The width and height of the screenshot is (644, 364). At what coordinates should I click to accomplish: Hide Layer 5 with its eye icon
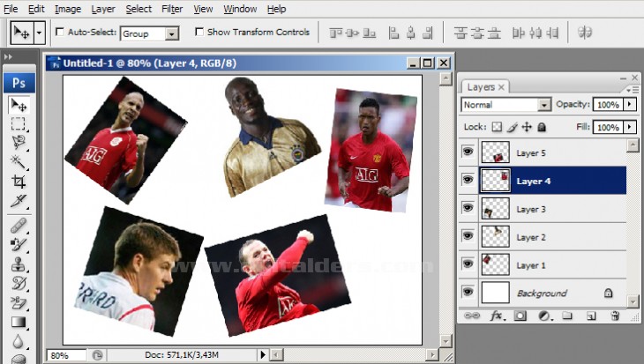[468, 152]
